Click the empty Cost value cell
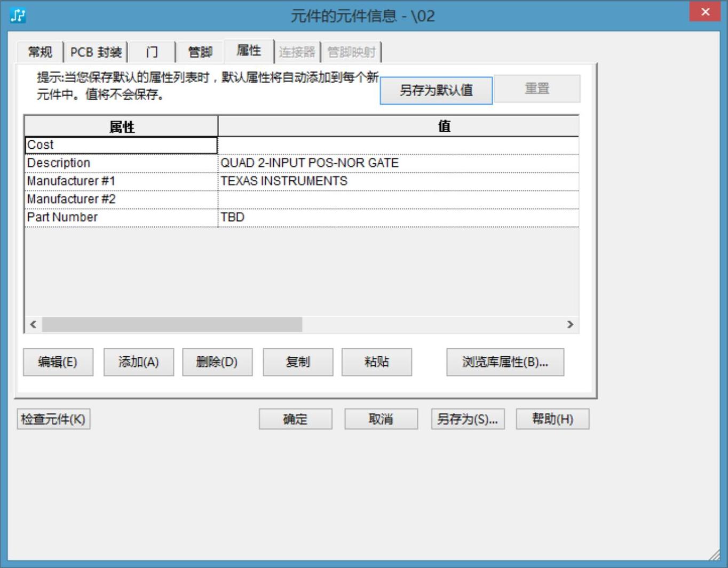Viewport: 728px width, 568px height. pyautogui.click(x=399, y=145)
